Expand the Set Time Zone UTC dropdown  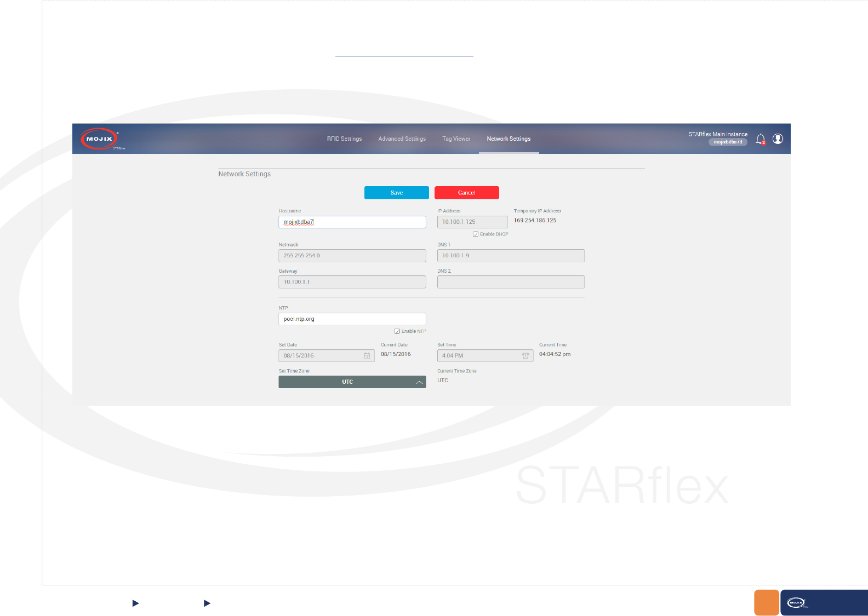pyautogui.click(x=352, y=382)
